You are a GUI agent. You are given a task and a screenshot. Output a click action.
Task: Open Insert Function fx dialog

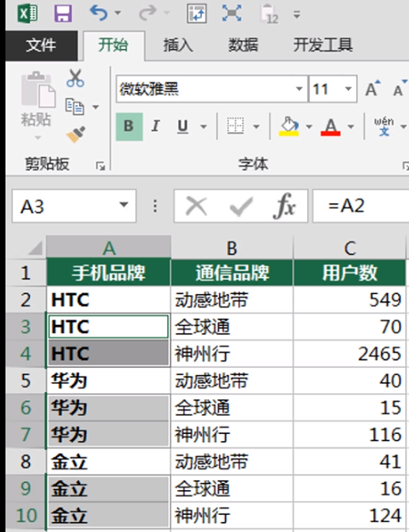(284, 206)
